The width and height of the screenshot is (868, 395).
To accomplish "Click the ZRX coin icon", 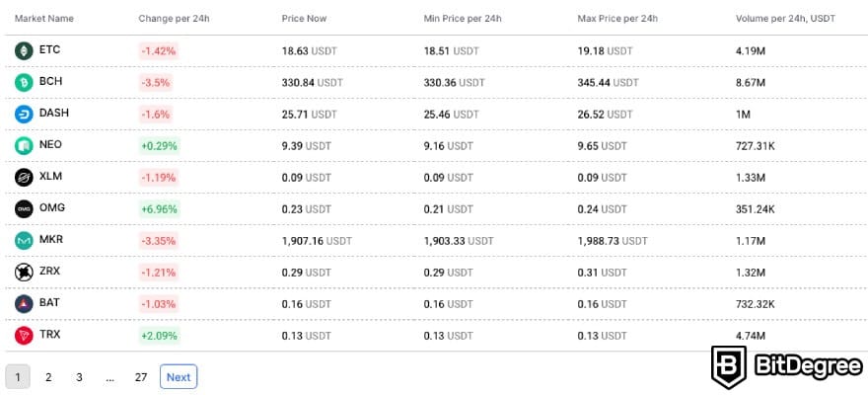I will click(x=24, y=272).
